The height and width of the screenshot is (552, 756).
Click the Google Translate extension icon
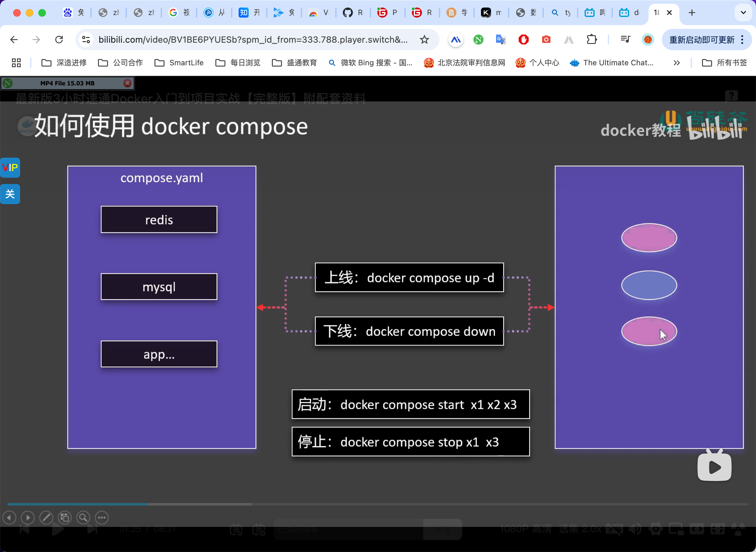500,40
